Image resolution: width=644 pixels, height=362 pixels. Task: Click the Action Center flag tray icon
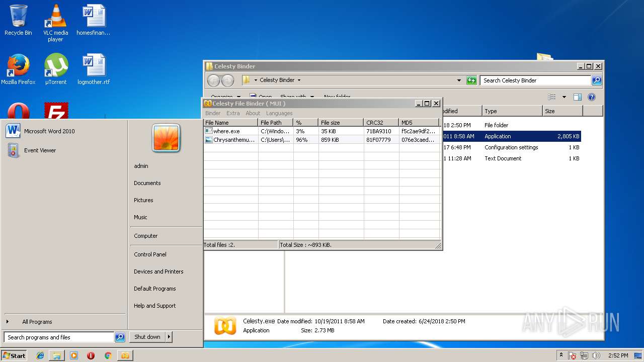tap(572, 355)
